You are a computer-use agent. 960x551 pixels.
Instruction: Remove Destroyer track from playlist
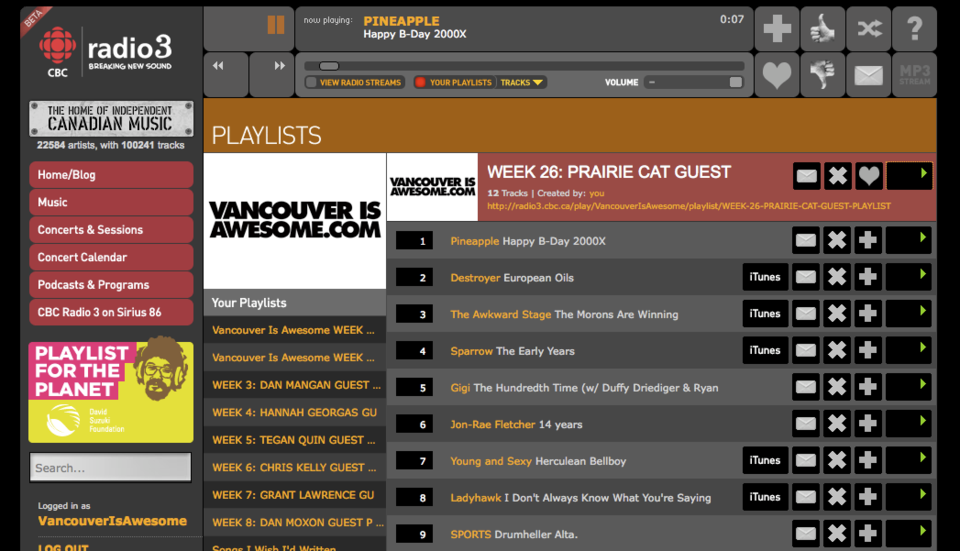pyautogui.click(x=837, y=277)
